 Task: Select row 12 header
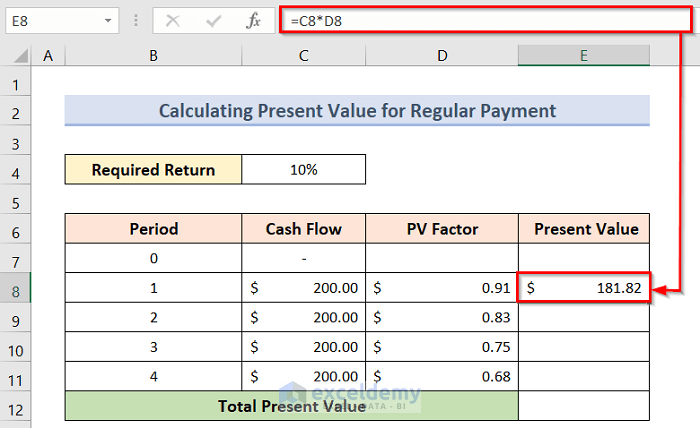point(16,407)
